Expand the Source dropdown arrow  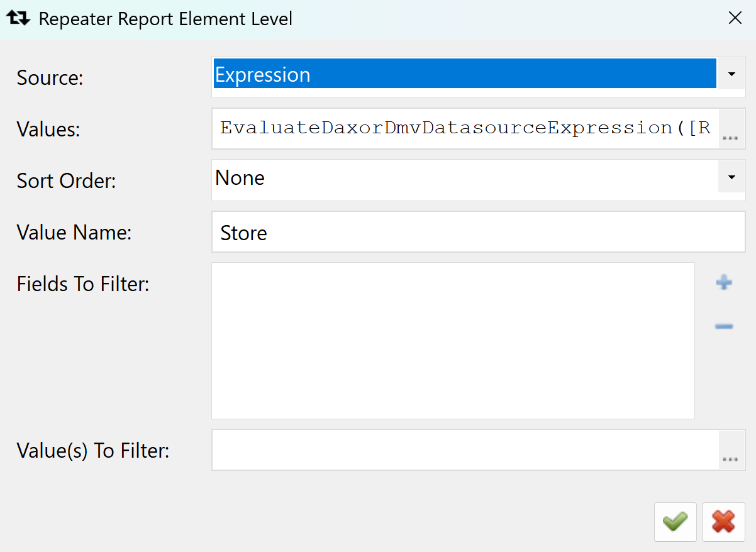tap(731, 75)
